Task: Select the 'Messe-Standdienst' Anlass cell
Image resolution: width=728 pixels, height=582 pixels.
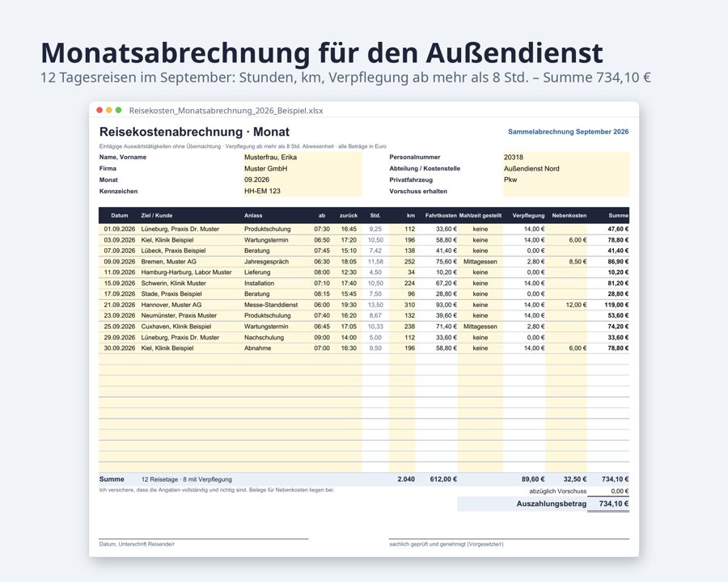Action: coord(271,305)
